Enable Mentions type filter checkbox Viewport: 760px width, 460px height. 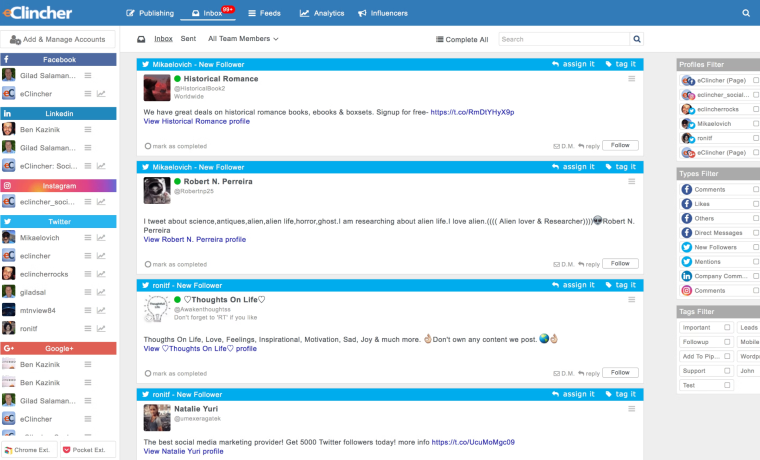756,262
